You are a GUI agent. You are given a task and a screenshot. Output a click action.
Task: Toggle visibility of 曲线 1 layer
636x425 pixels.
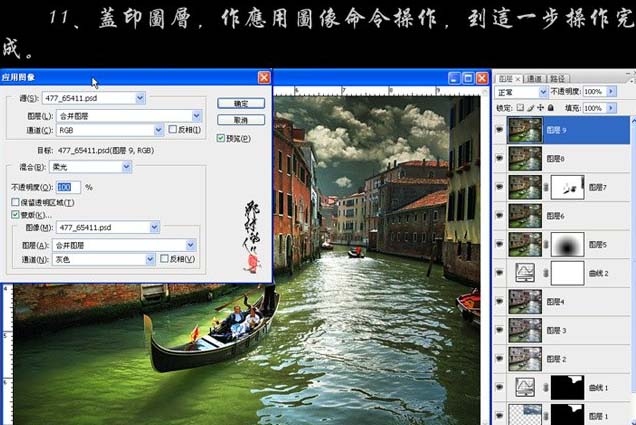[x=499, y=387]
